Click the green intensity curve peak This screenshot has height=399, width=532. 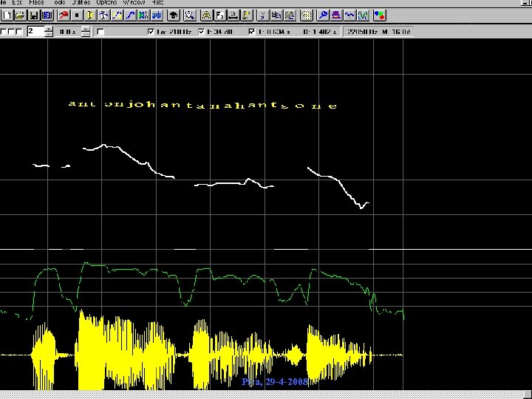pyautogui.click(x=86, y=263)
